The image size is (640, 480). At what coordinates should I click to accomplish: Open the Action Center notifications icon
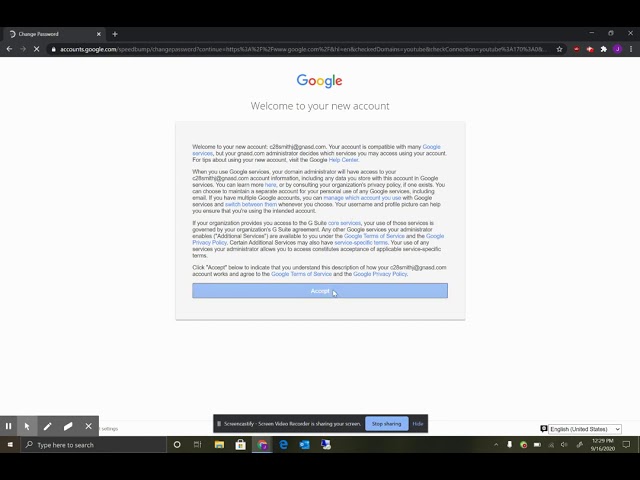[627, 444]
